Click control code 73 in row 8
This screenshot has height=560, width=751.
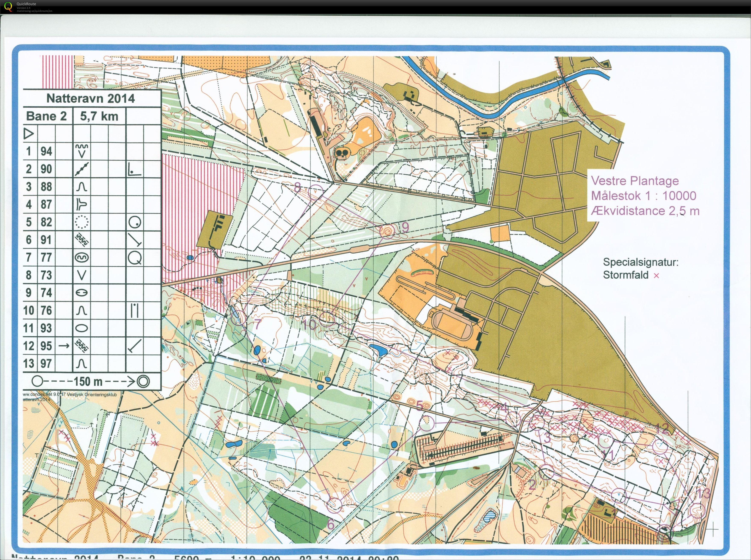pos(46,275)
